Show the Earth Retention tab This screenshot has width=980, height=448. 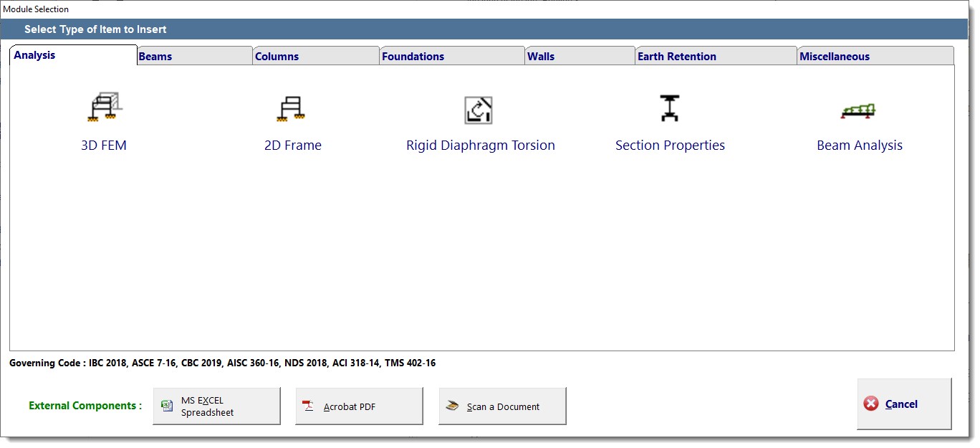tap(677, 56)
